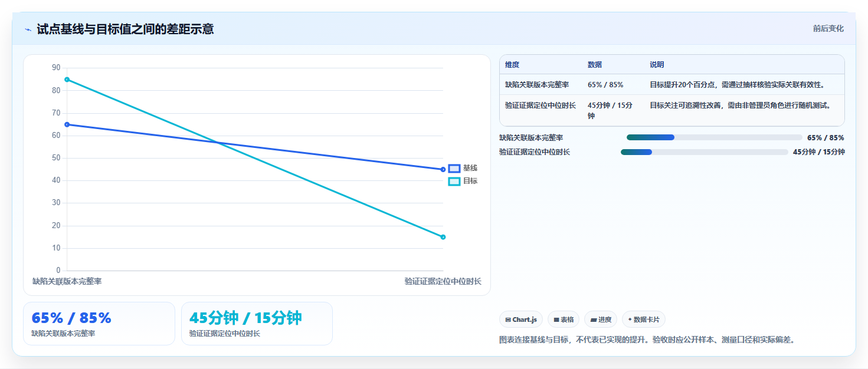The width and height of the screenshot is (868, 369).
Task: Toggle the 基线 legend swatch
Action: [x=454, y=169]
